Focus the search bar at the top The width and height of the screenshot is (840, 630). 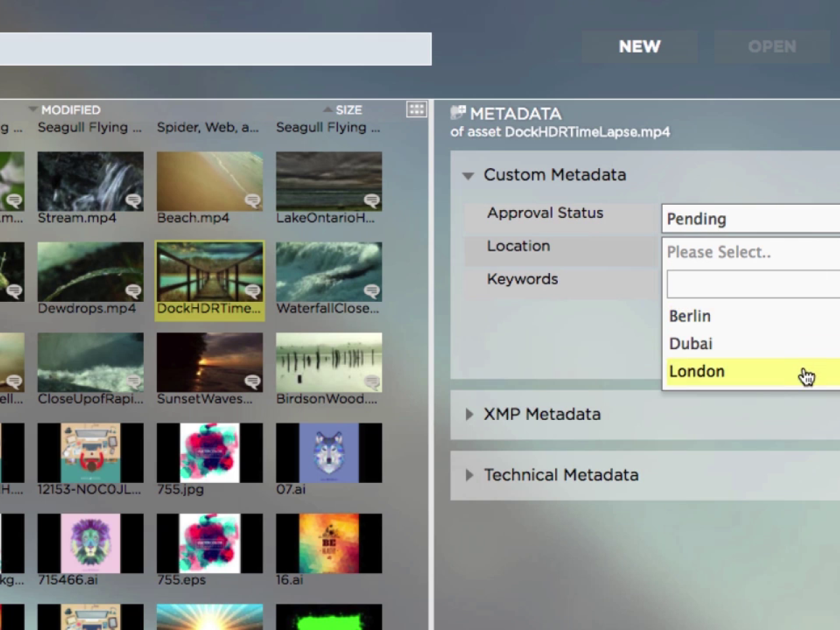(x=216, y=49)
